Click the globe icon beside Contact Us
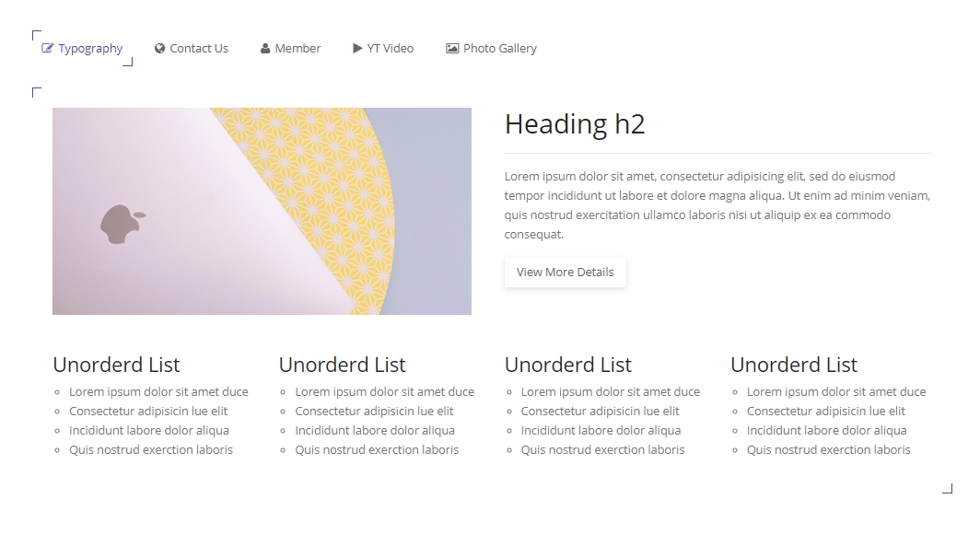Image resolution: width=980 pixels, height=534 pixels. pos(160,49)
